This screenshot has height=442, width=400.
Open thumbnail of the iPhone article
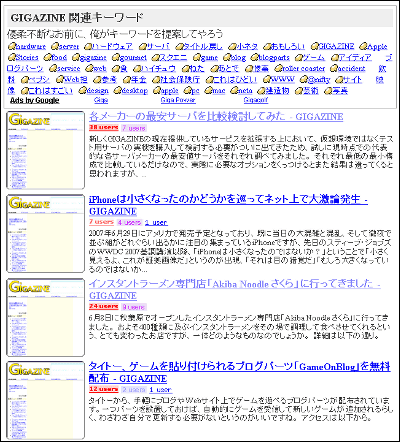point(46,234)
